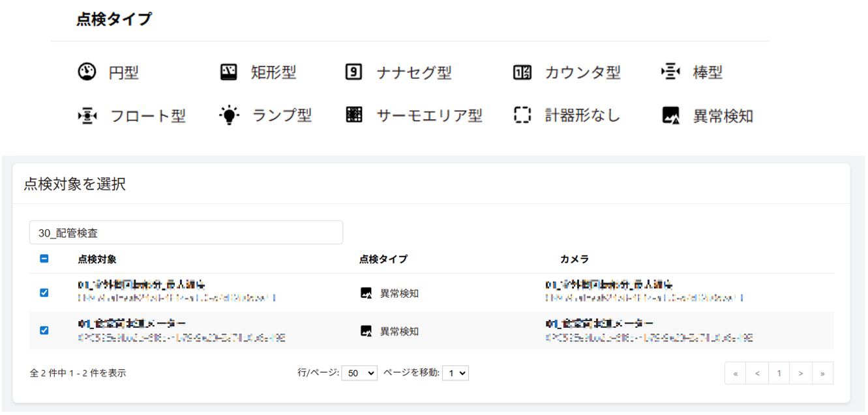The width and height of the screenshot is (868, 415).
Task: Open the ページを移動 page jump dropdown
Action: pyautogui.click(x=455, y=373)
